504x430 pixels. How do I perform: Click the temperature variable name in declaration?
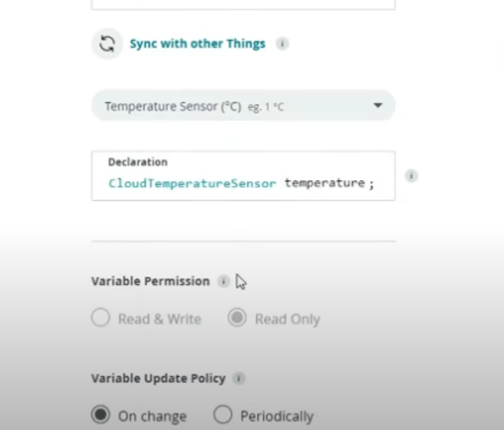[x=324, y=183]
